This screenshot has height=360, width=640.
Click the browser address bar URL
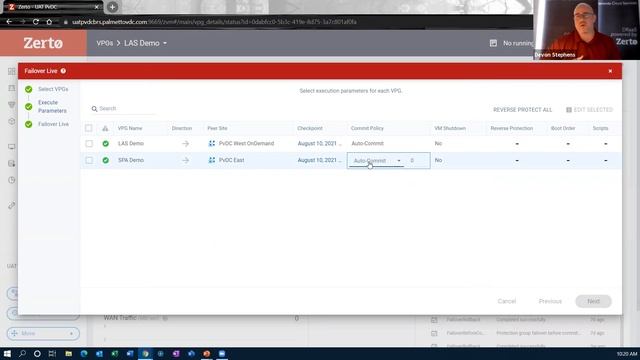[214, 22]
